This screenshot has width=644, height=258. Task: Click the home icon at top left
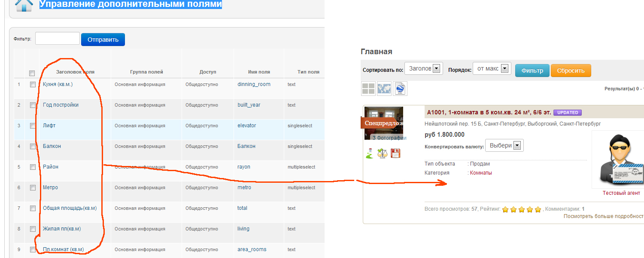(x=23, y=5)
